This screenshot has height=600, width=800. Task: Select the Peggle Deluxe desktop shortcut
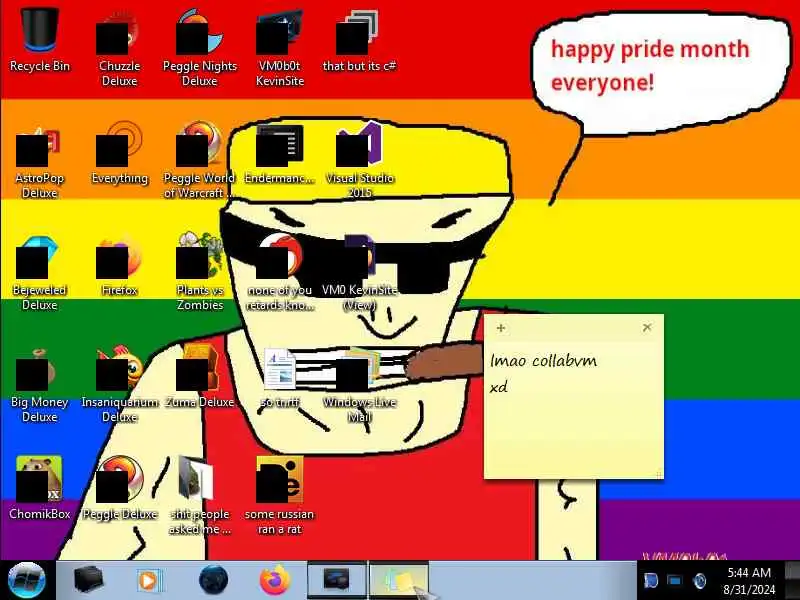coord(119,489)
